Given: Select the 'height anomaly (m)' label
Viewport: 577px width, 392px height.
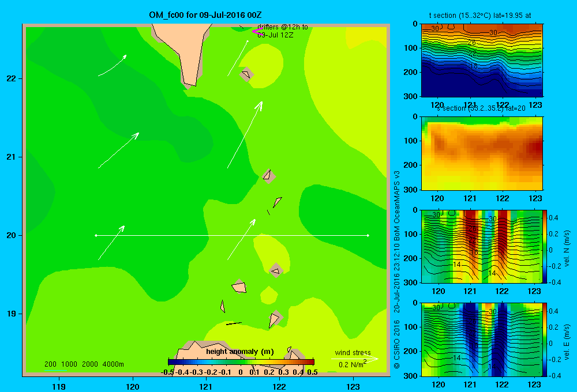Looking at the screenshot, I should tap(240, 352).
